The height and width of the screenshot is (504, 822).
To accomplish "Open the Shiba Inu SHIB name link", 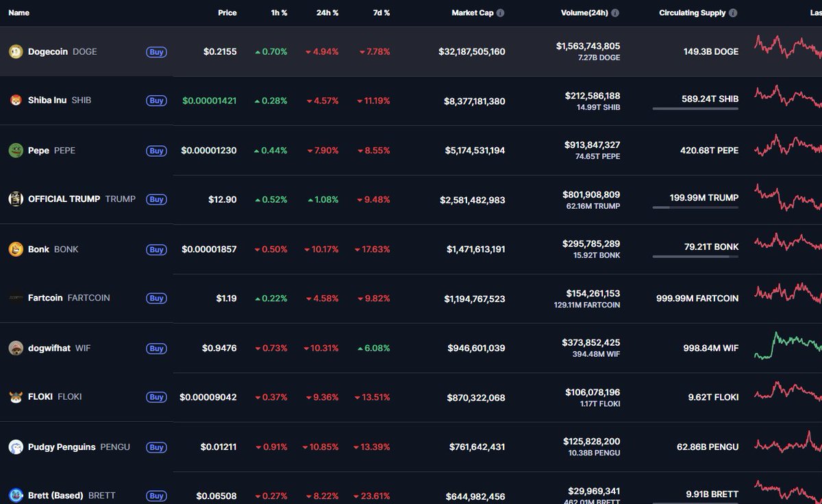I will pos(60,100).
